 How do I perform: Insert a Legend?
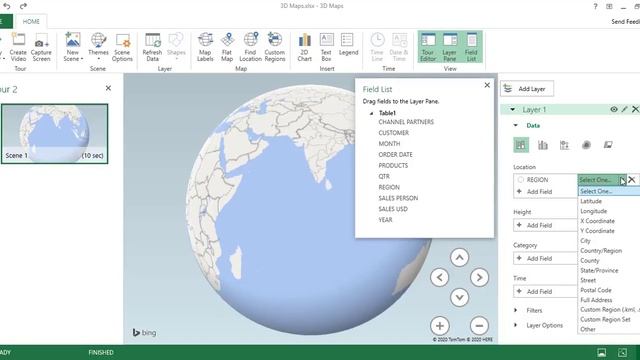coord(348,45)
